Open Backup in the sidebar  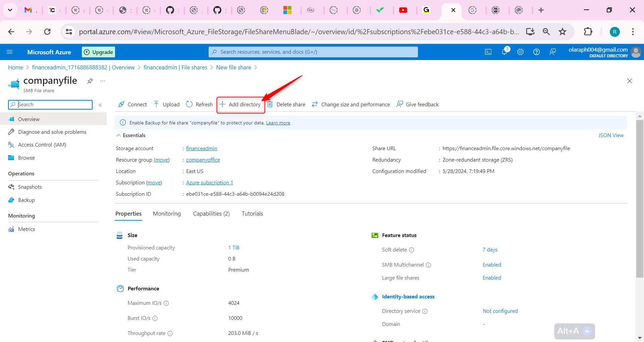(x=26, y=200)
